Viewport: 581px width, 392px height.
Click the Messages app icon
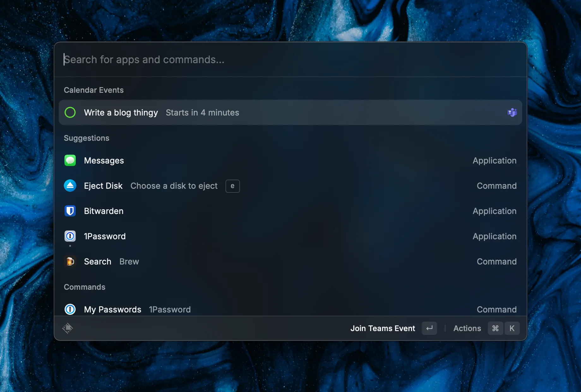click(x=70, y=160)
